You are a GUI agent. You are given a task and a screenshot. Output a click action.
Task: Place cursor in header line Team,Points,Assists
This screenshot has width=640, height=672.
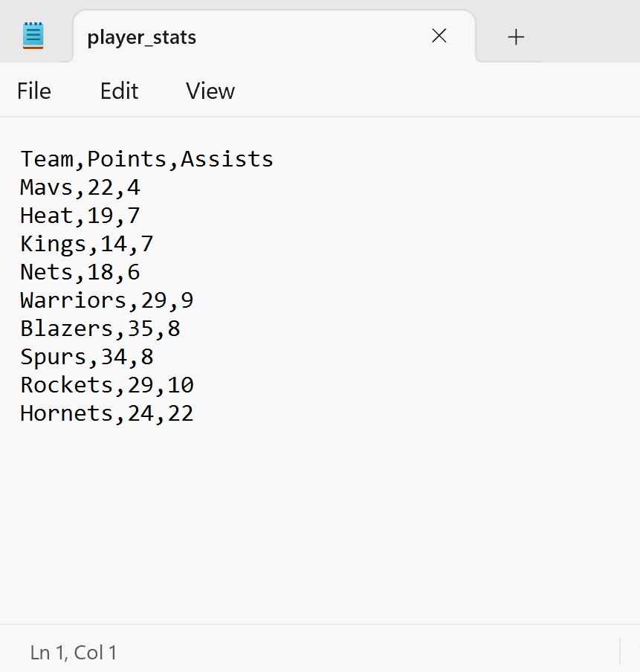tap(146, 159)
